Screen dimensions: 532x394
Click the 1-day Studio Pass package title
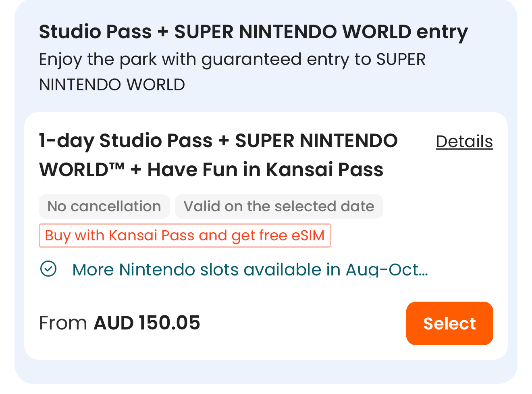(x=218, y=155)
